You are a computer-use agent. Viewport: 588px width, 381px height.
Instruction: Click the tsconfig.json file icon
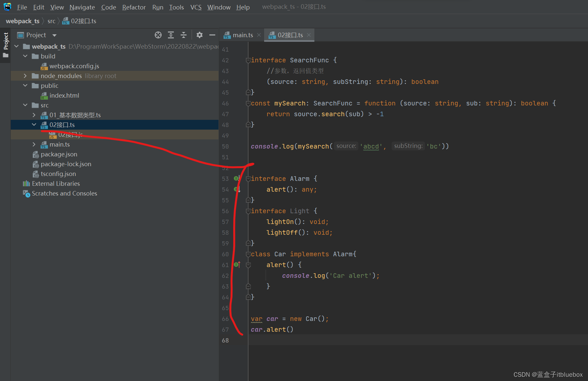[x=36, y=174]
